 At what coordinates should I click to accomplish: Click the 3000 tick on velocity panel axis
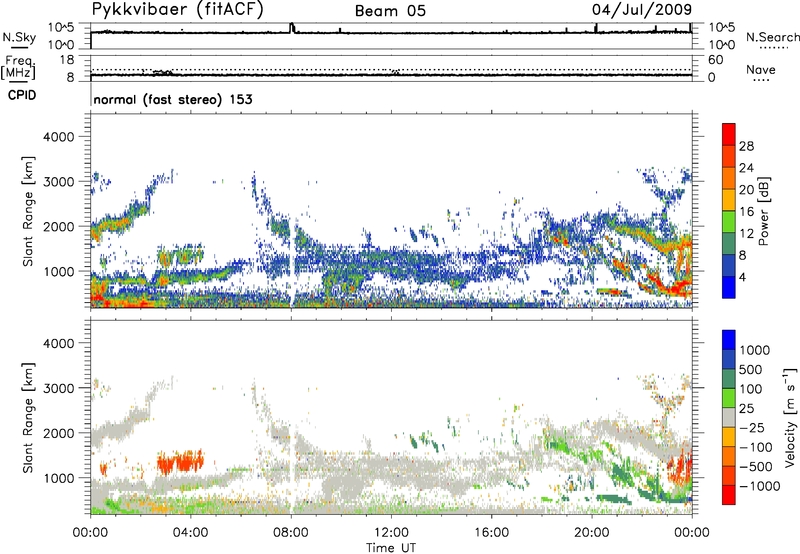point(59,388)
